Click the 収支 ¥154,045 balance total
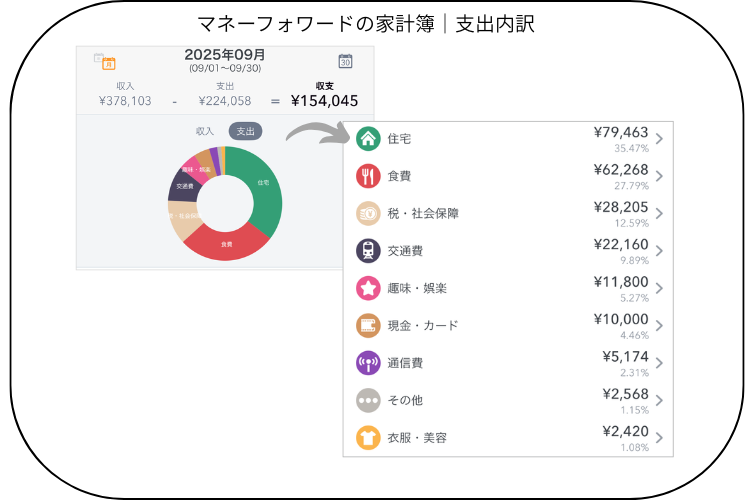The width and height of the screenshot is (750, 500). [324, 100]
